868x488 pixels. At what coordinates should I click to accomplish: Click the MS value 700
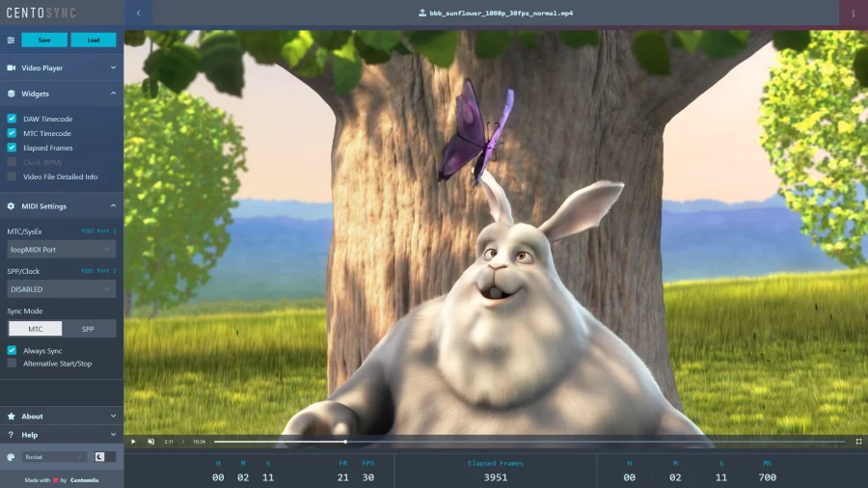[x=768, y=477]
